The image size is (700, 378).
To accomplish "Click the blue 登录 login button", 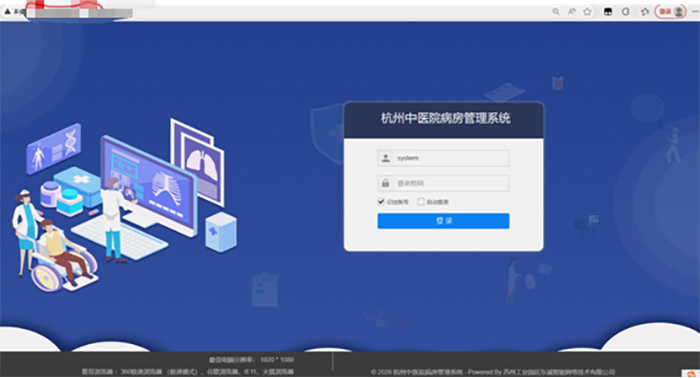I will tap(443, 221).
